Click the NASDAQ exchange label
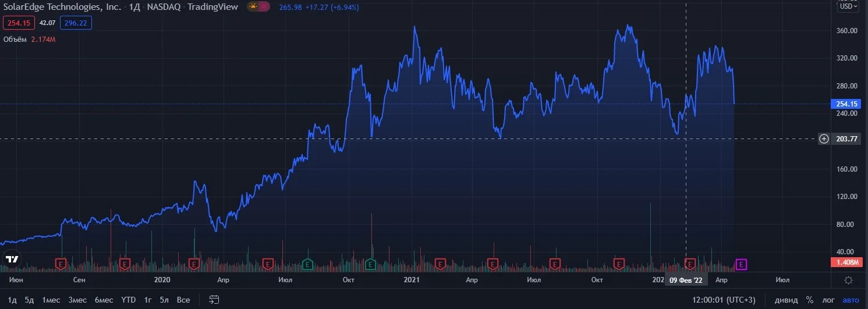 [x=165, y=8]
